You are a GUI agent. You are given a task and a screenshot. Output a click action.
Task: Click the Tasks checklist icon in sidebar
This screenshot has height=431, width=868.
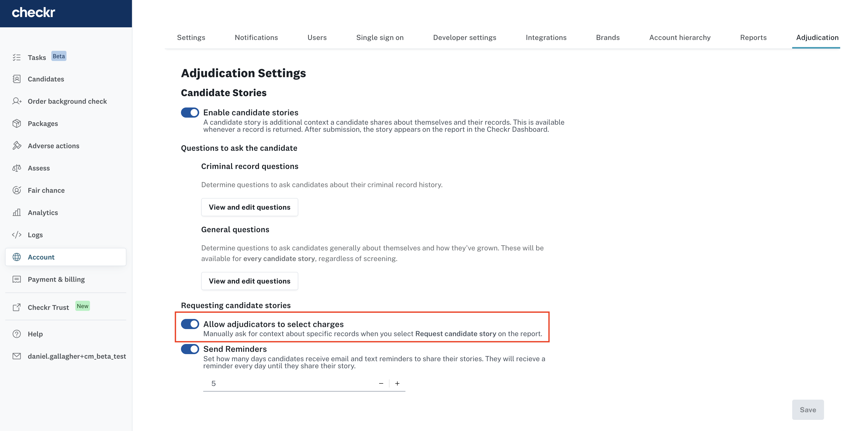click(16, 57)
